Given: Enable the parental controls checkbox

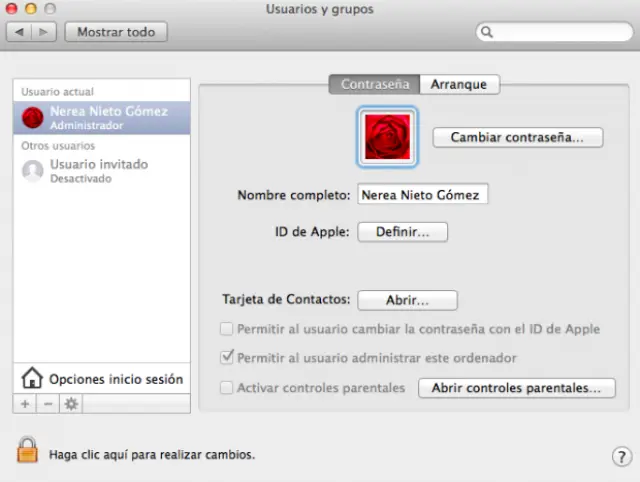Looking at the screenshot, I should click(x=227, y=387).
